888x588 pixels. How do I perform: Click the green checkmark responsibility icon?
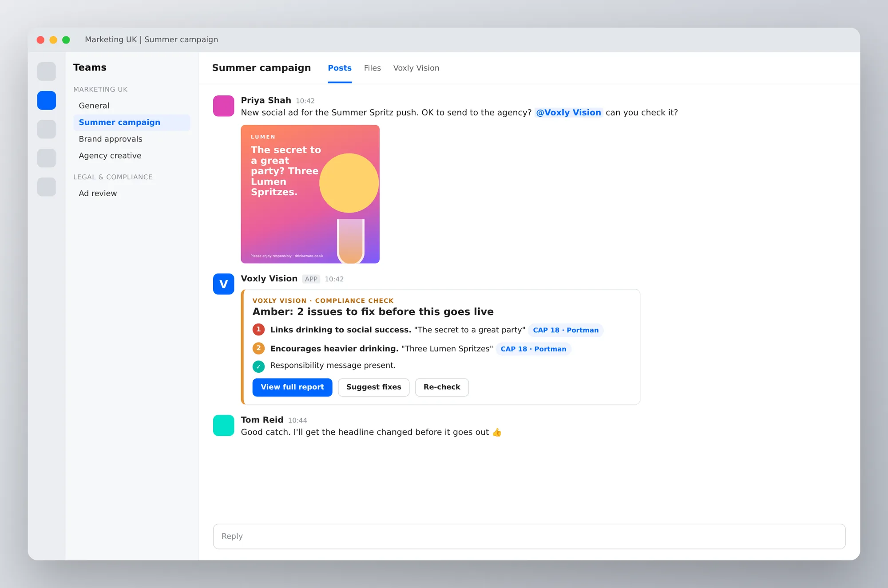(x=258, y=366)
